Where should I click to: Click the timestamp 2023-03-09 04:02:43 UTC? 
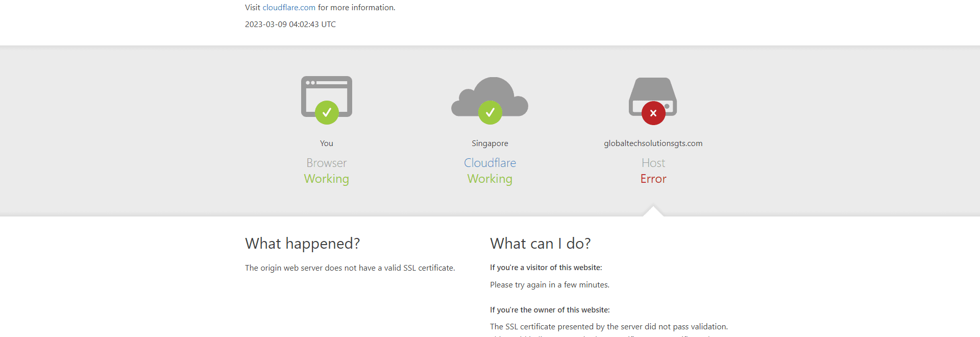tap(290, 25)
